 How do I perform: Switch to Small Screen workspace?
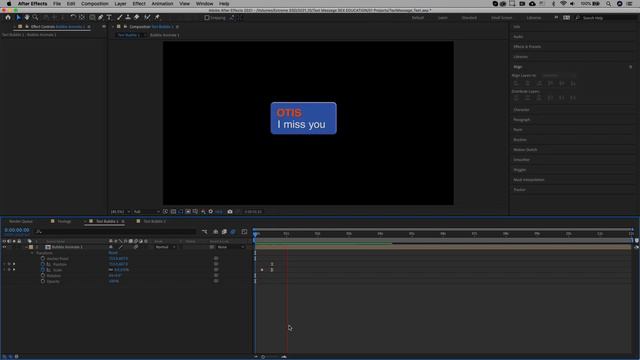coord(502,18)
